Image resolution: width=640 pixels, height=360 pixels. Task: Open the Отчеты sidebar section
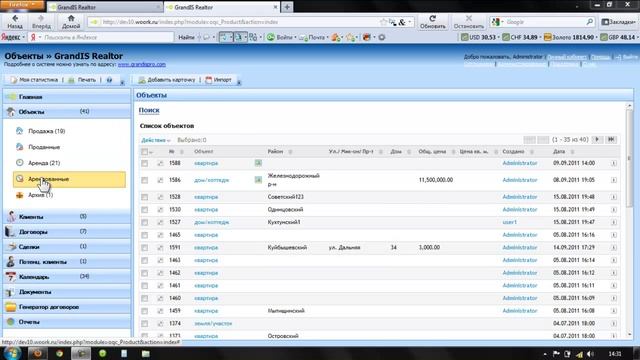coord(67,322)
